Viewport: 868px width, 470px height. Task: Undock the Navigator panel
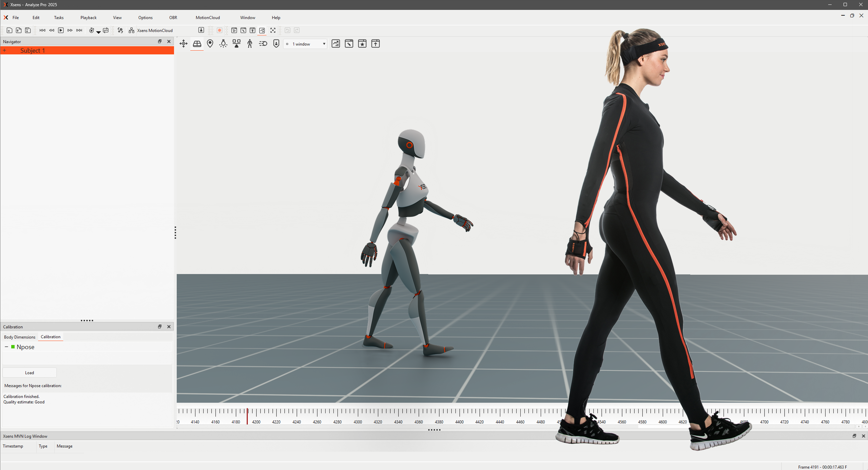[x=160, y=41]
